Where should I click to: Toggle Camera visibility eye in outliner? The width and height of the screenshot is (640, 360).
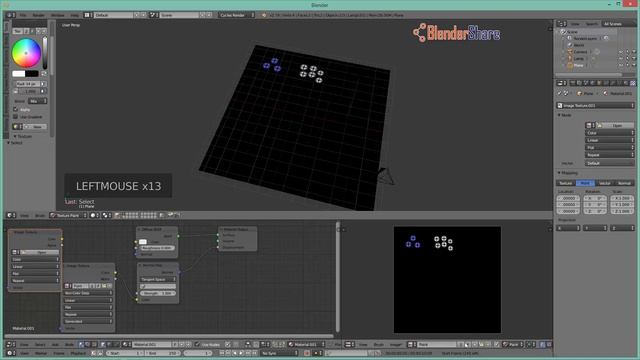click(621, 52)
